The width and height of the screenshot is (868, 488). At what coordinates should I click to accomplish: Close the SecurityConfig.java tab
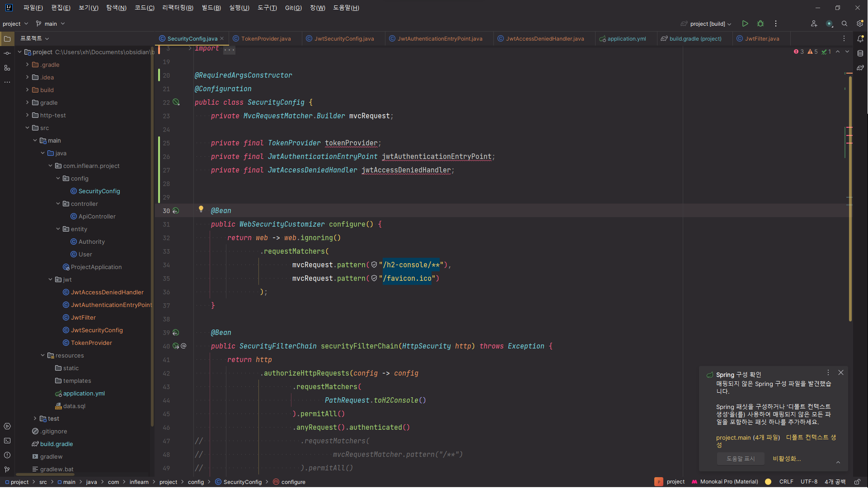pyautogui.click(x=222, y=39)
